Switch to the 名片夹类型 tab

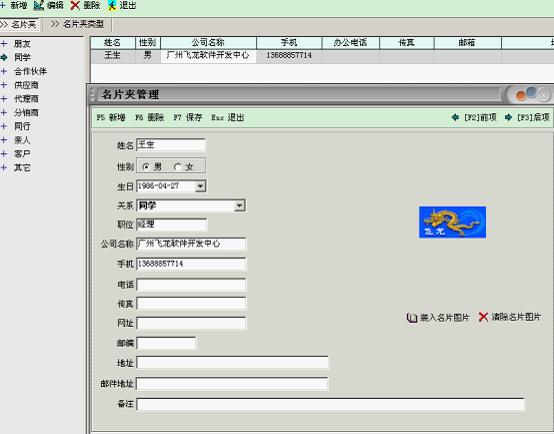point(78,24)
